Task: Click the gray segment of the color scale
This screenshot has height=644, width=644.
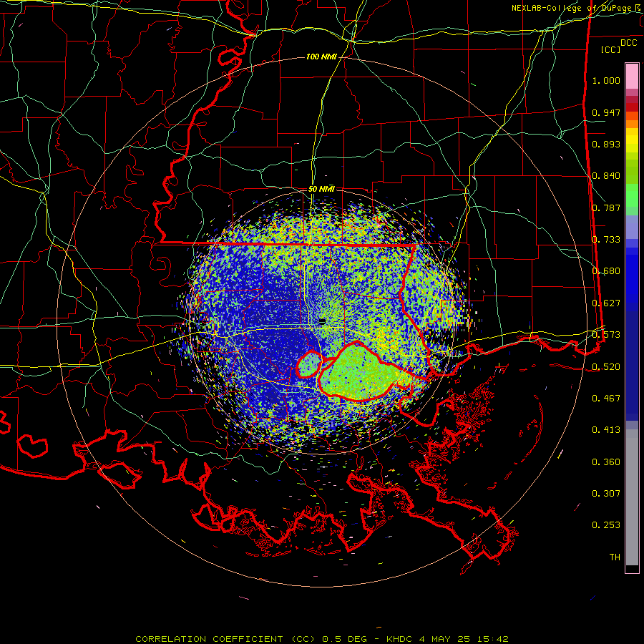Action: tap(632, 497)
